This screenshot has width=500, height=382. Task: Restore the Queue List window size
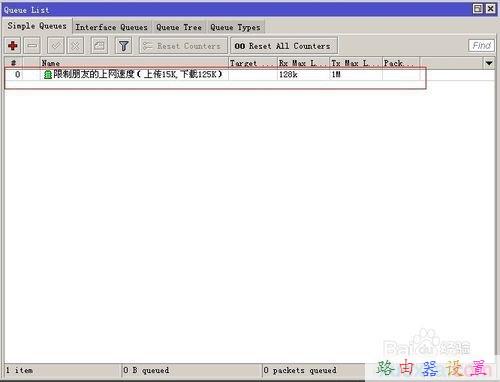(478, 9)
